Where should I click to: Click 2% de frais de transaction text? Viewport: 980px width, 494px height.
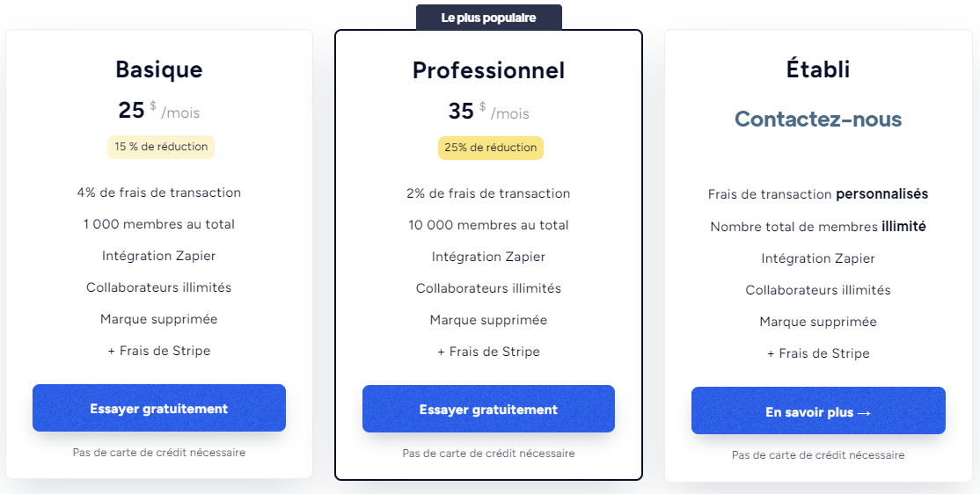488,193
